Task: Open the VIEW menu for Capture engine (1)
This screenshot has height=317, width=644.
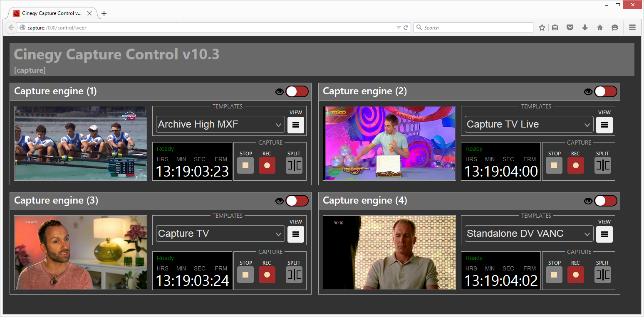Action: pyautogui.click(x=296, y=125)
